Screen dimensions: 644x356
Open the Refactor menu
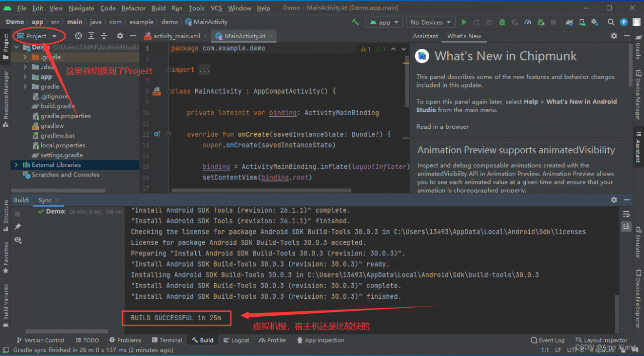(x=133, y=8)
